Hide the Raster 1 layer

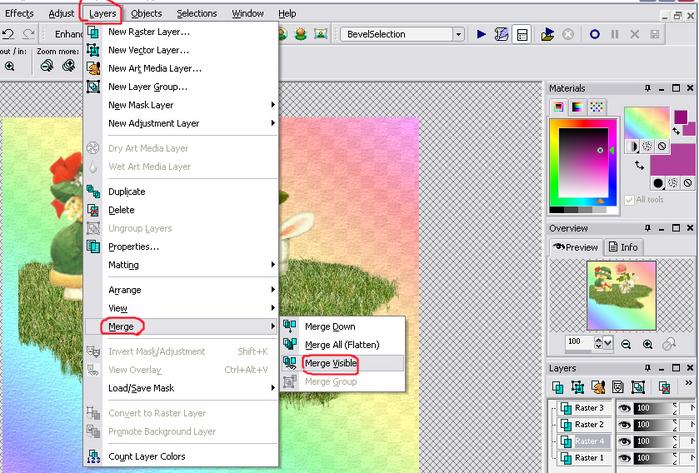click(x=624, y=458)
